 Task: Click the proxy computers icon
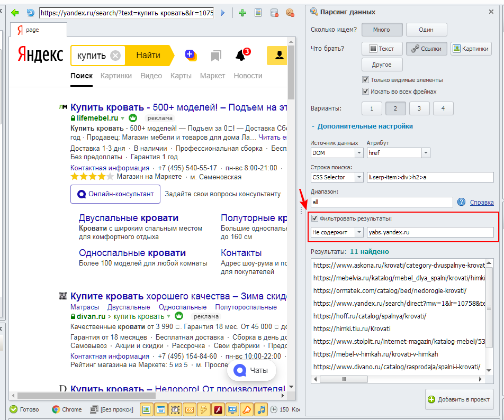(94, 409)
